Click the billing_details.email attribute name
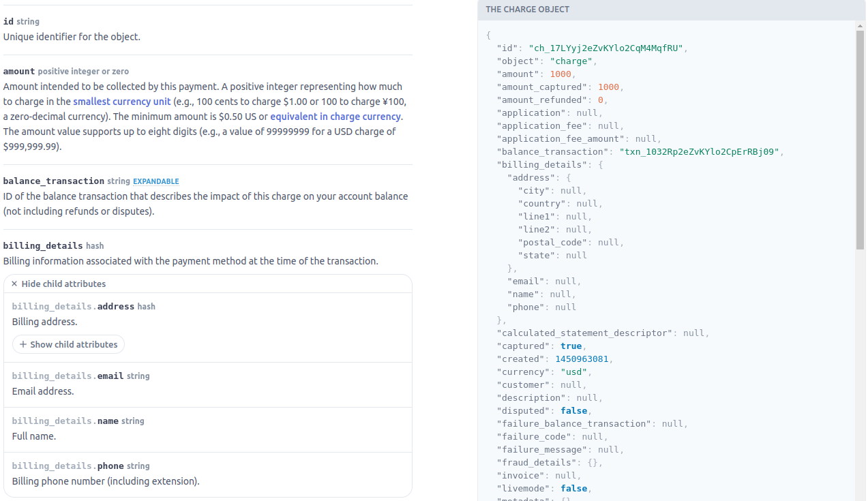Viewport: 868px width, 501px height. pyautogui.click(x=110, y=376)
